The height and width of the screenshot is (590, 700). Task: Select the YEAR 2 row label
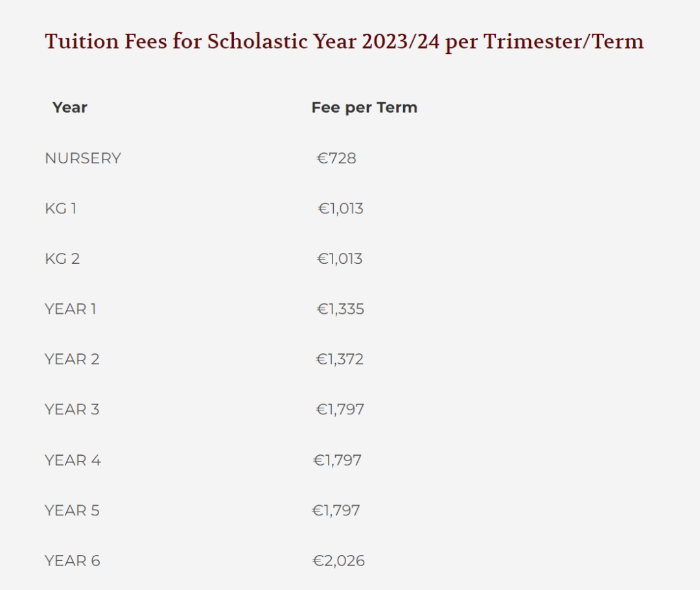pos(72,359)
